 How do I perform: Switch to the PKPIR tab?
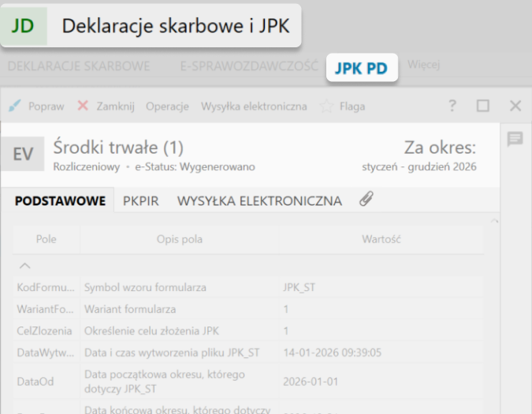(x=141, y=201)
